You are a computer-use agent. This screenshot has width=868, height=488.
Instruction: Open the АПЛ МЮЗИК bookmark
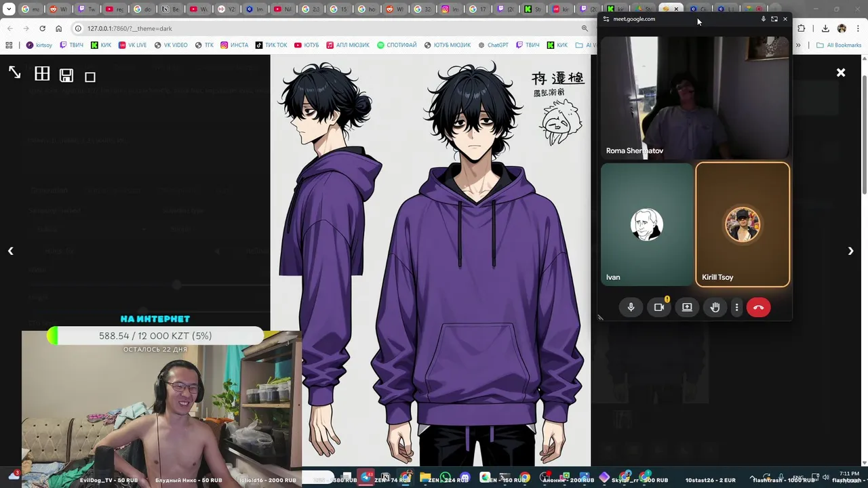pos(348,45)
